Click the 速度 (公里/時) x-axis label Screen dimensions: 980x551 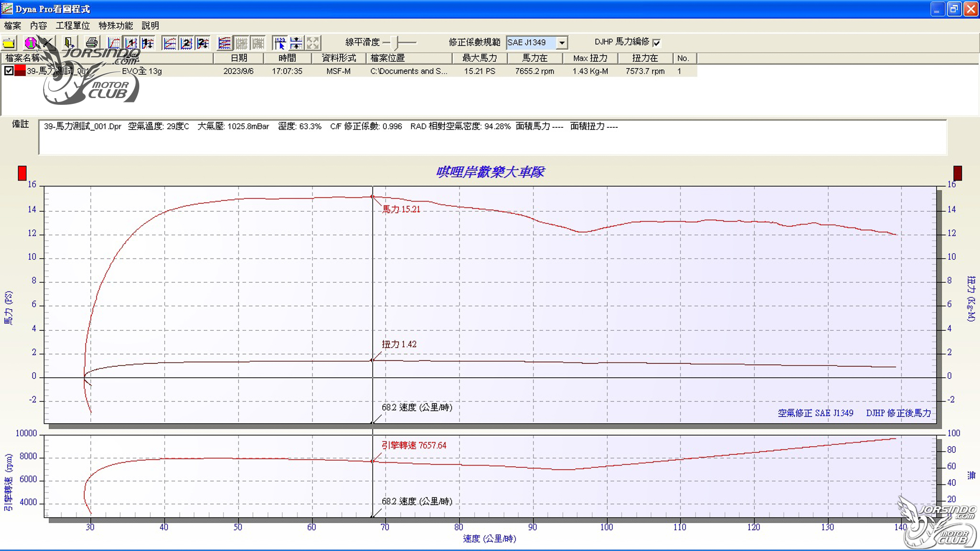pyautogui.click(x=490, y=539)
